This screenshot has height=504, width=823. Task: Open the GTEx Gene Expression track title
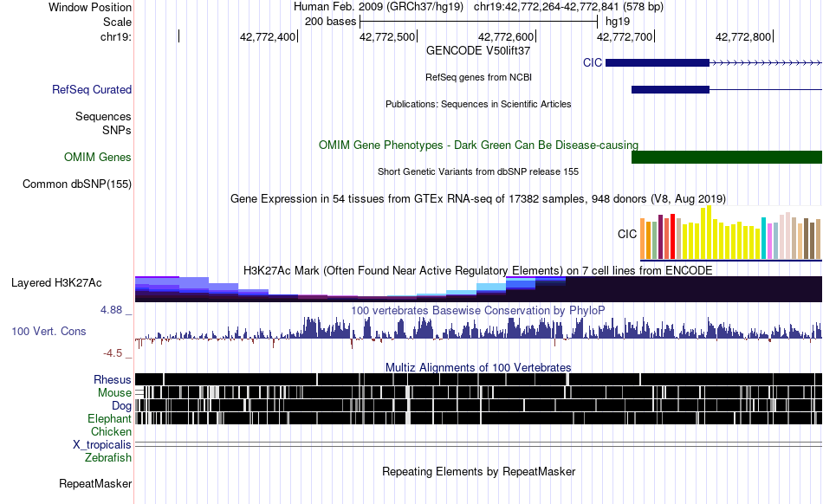coord(478,199)
